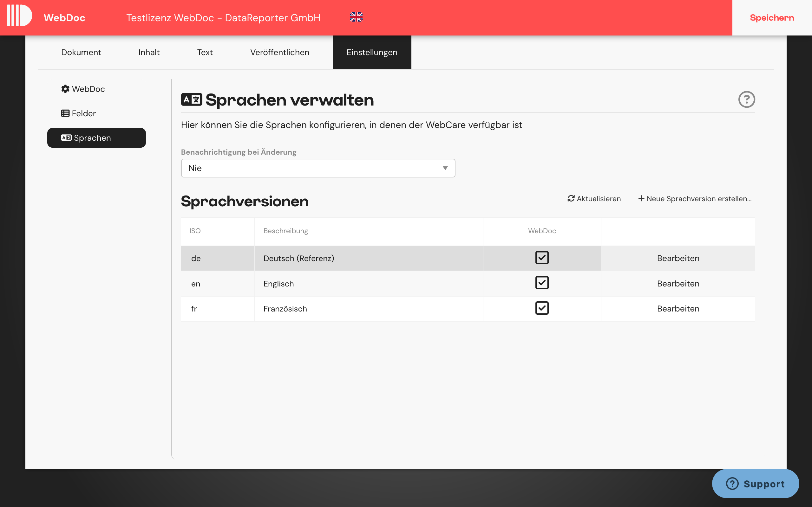Click the plus icon for Neue Sprachversion erstellen

click(x=641, y=198)
